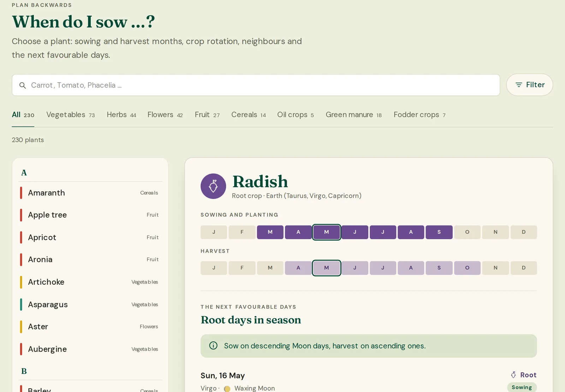Click the info icon in moon tip
Viewport: 565px width, 392px height.
(213, 345)
